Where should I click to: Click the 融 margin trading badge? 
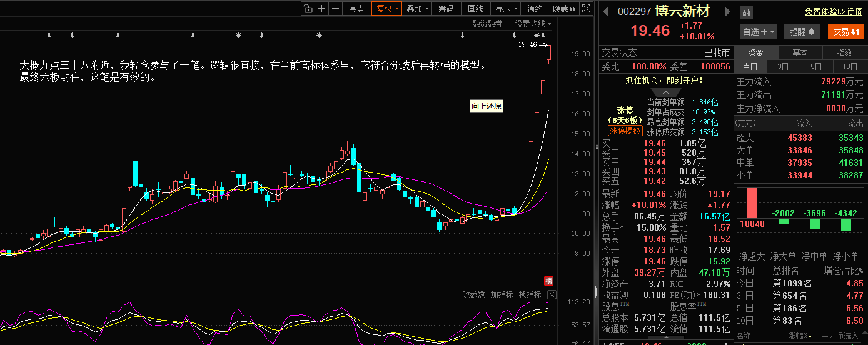[746, 12]
